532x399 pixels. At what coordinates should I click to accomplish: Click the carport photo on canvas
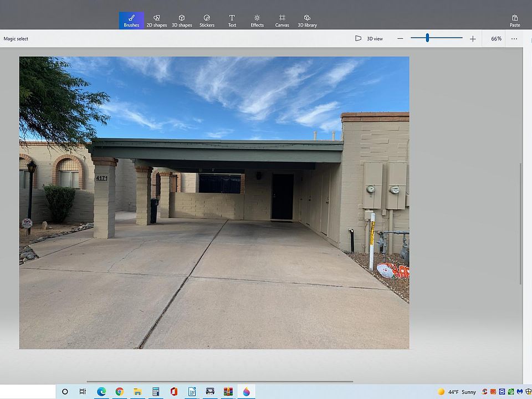click(x=214, y=202)
